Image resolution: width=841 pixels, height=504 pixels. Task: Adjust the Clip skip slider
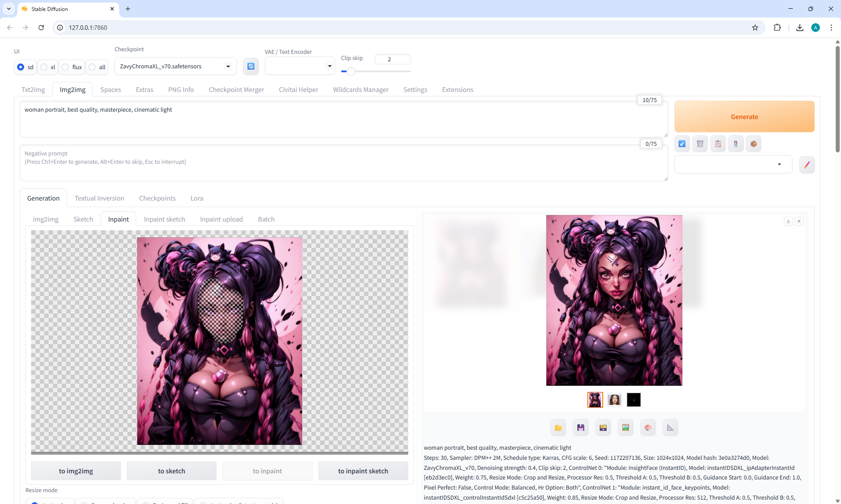(x=350, y=71)
